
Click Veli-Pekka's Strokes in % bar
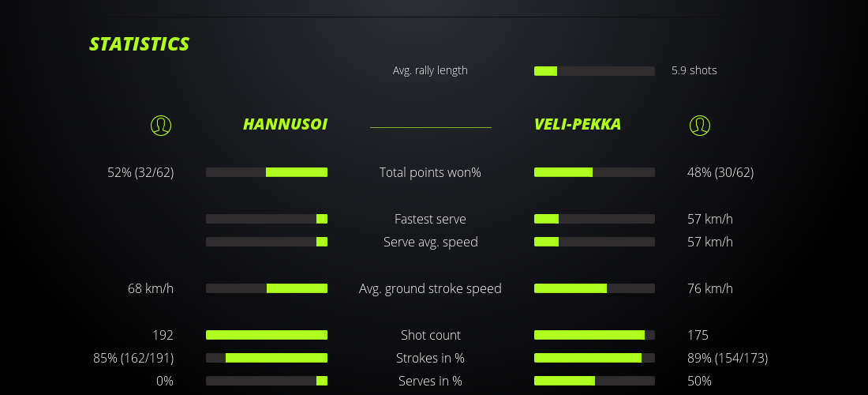tap(594, 358)
